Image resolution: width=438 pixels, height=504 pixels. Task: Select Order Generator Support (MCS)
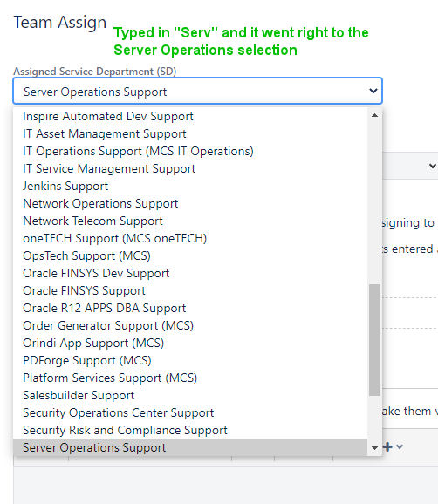(x=190, y=325)
